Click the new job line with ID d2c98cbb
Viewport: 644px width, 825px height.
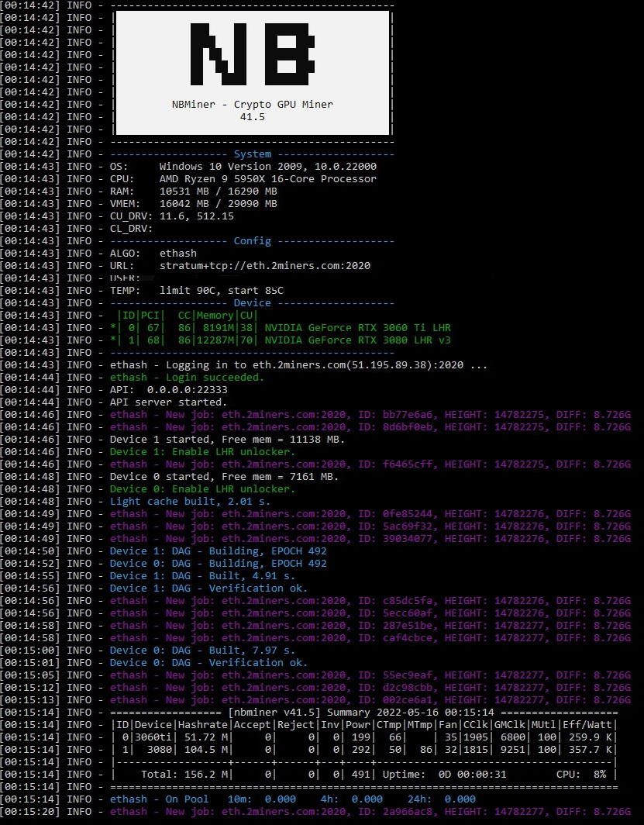(370, 688)
